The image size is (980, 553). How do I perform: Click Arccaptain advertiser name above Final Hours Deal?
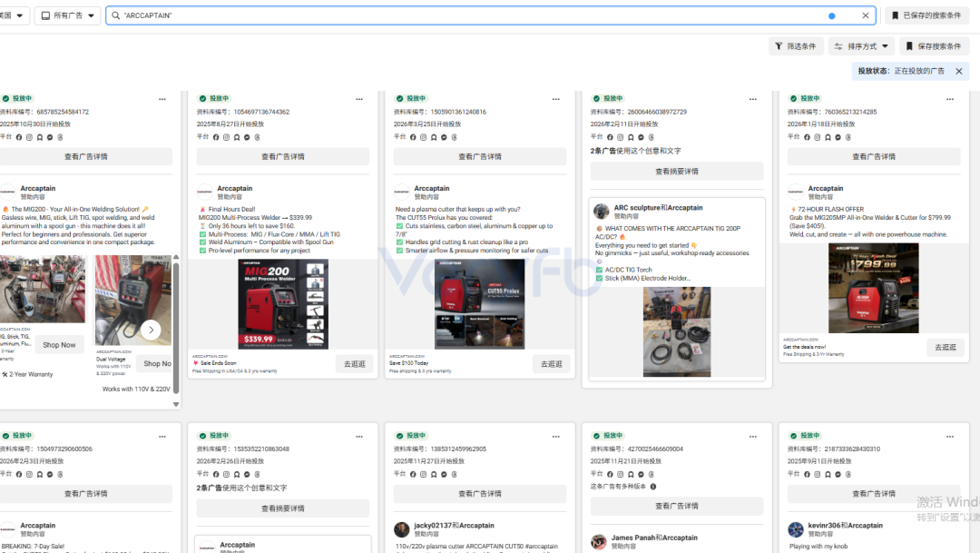[235, 188]
